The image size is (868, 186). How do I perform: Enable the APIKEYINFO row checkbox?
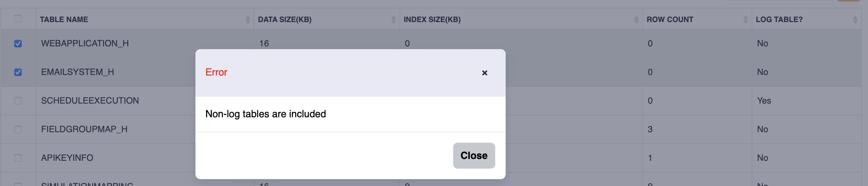click(18, 158)
